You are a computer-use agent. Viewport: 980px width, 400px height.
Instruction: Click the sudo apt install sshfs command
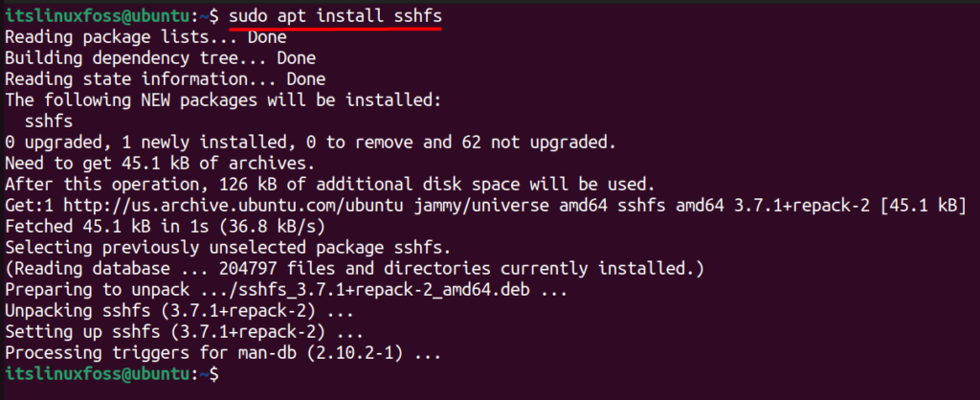pos(336,15)
